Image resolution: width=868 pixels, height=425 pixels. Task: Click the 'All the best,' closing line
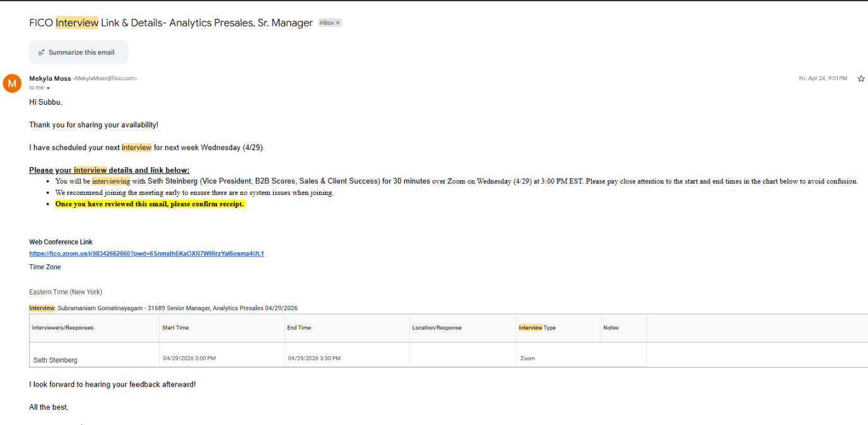click(x=49, y=407)
